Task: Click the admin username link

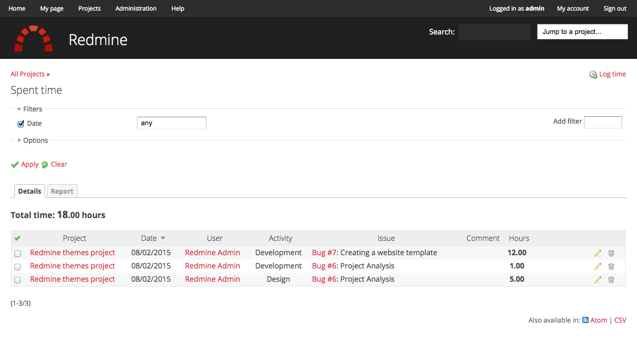Action: tap(535, 8)
